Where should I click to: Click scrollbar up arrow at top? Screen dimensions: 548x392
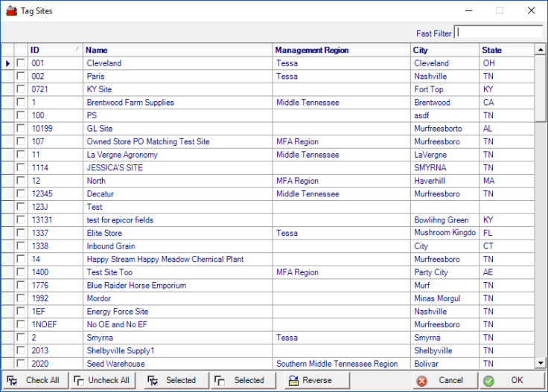point(541,51)
